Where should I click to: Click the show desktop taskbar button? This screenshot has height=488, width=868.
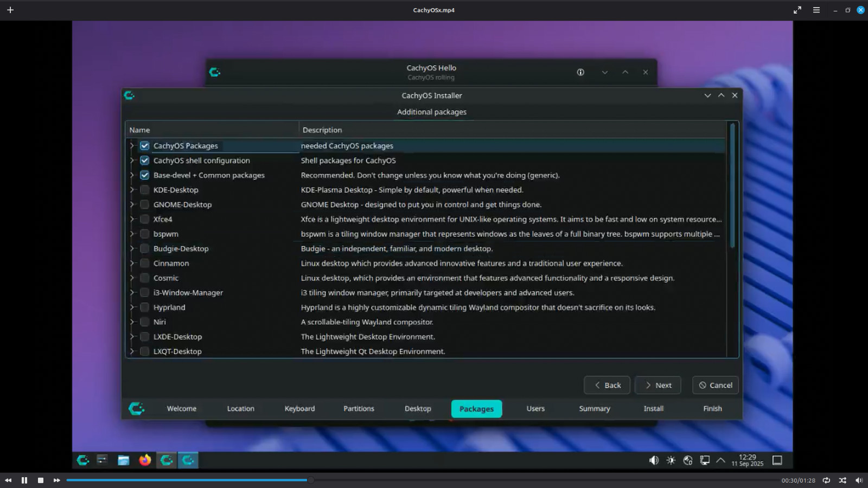[777, 460]
